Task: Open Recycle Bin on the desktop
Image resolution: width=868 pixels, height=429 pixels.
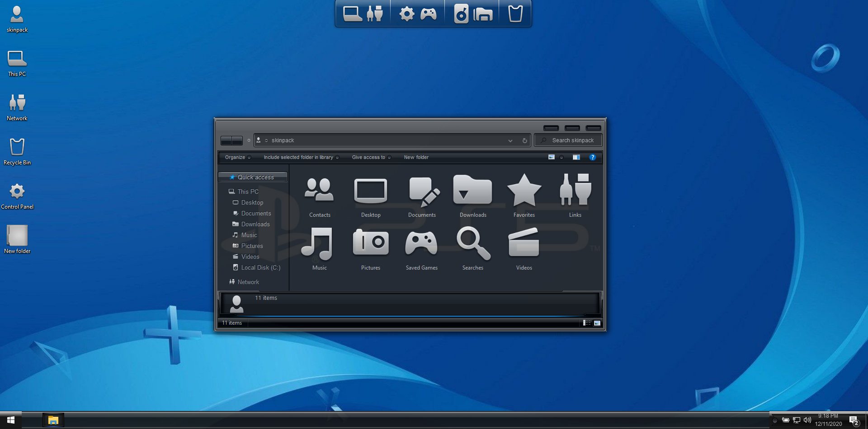Action: (17, 151)
